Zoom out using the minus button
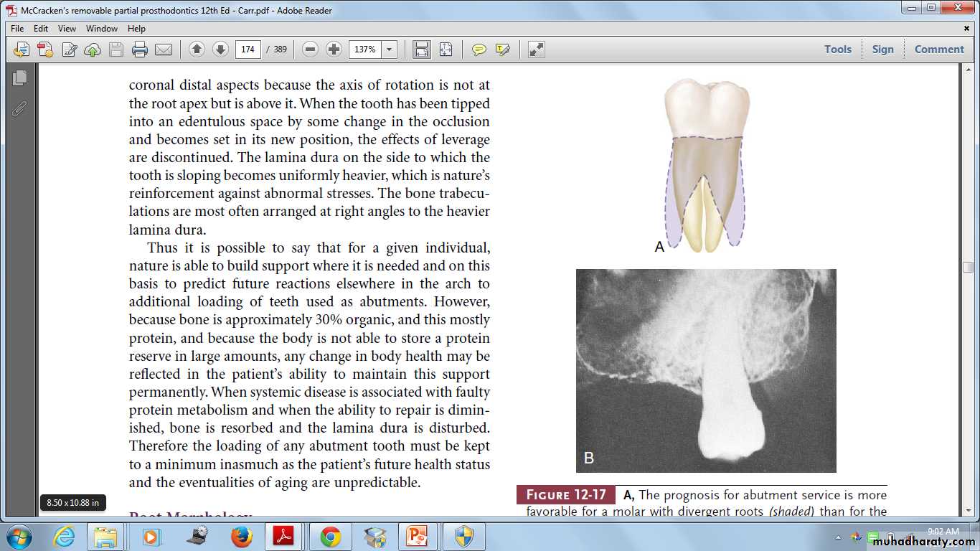The width and height of the screenshot is (980, 551). 310,50
